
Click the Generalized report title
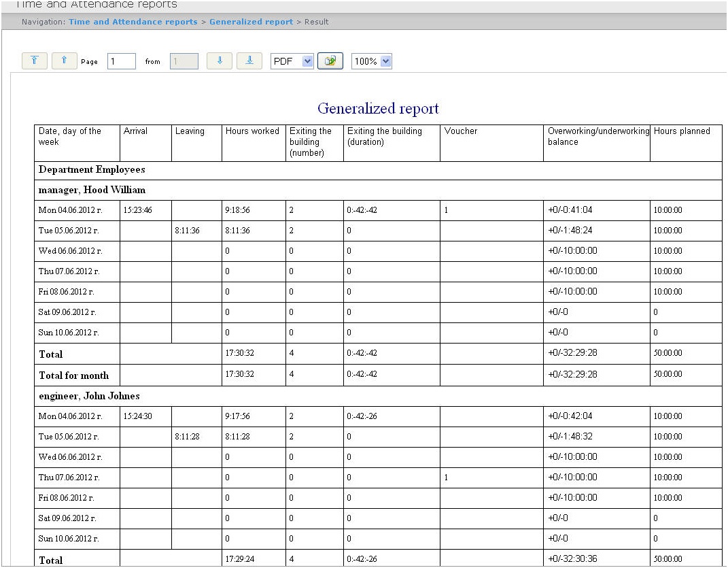pyautogui.click(x=378, y=108)
